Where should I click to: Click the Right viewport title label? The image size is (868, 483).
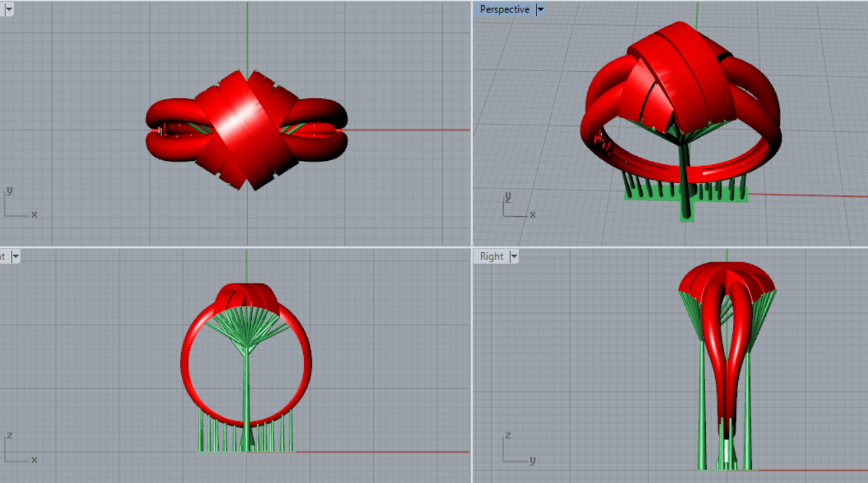(492, 256)
